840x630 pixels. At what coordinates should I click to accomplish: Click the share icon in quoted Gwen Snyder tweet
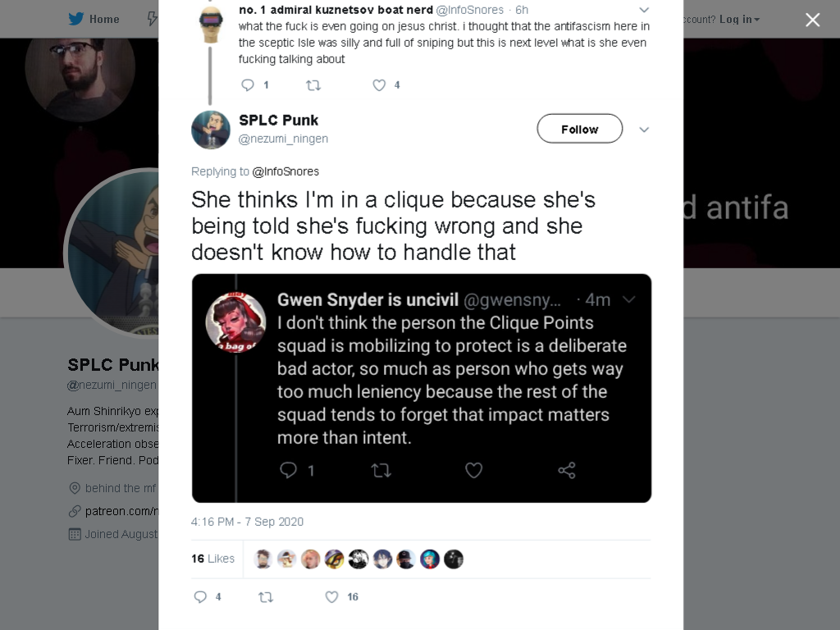(x=567, y=470)
